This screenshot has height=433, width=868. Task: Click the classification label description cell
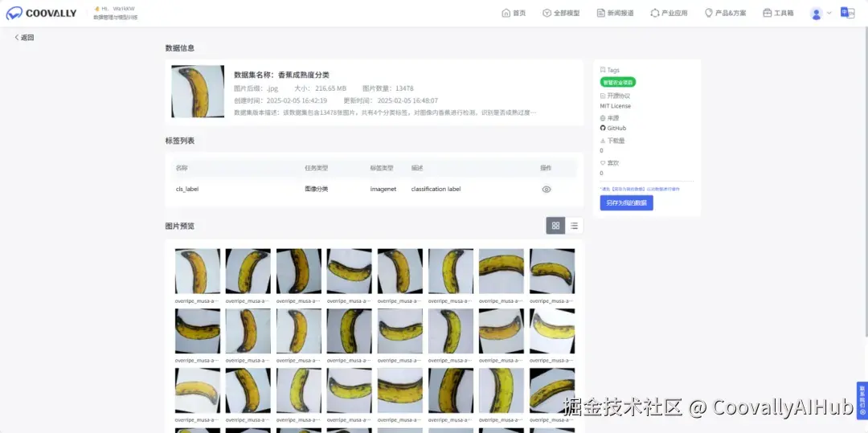pyautogui.click(x=436, y=189)
